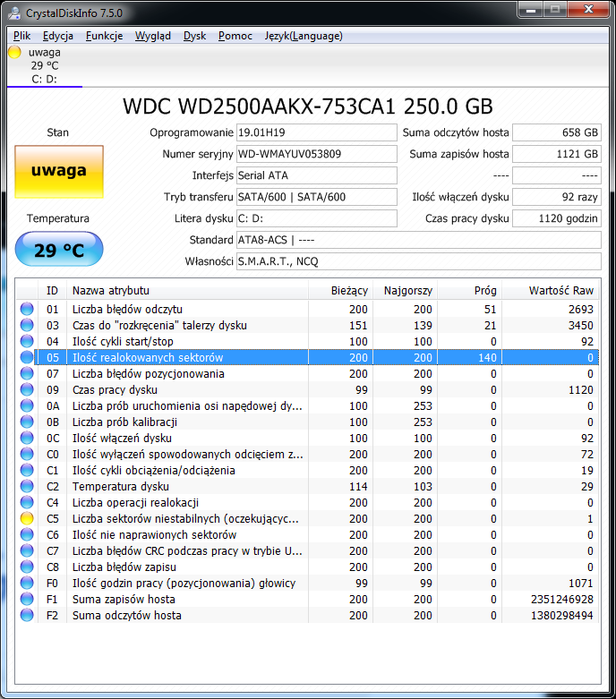The height and width of the screenshot is (699, 616).
Task: Click the CrystalDiskInfo title bar icon
Action: tap(13, 13)
